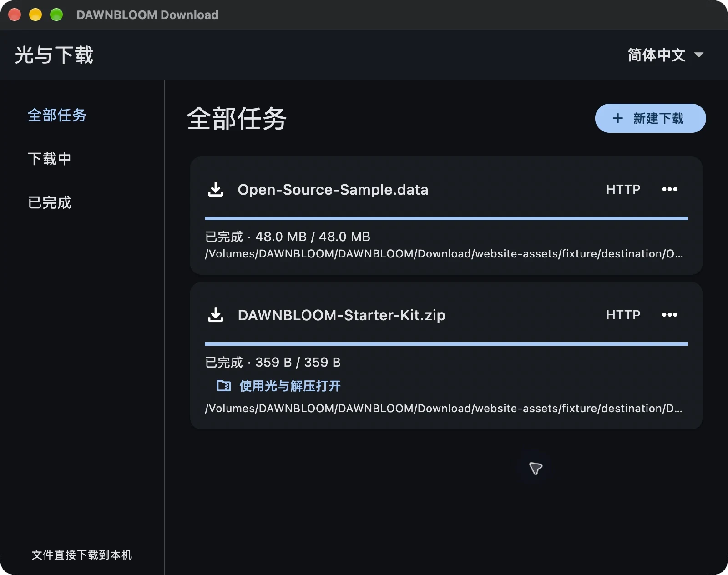Click the 全部任务 page heading
Screen dimensions: 728x575
[237, 118]
